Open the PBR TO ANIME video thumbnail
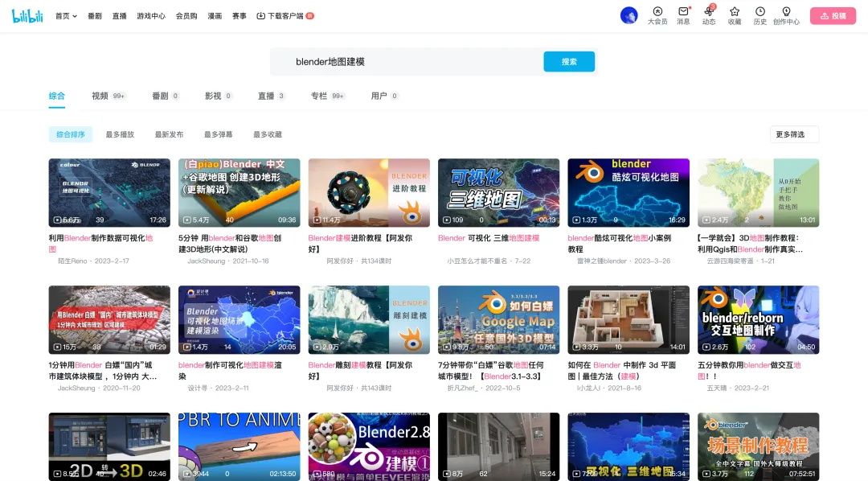 (240, 446)
